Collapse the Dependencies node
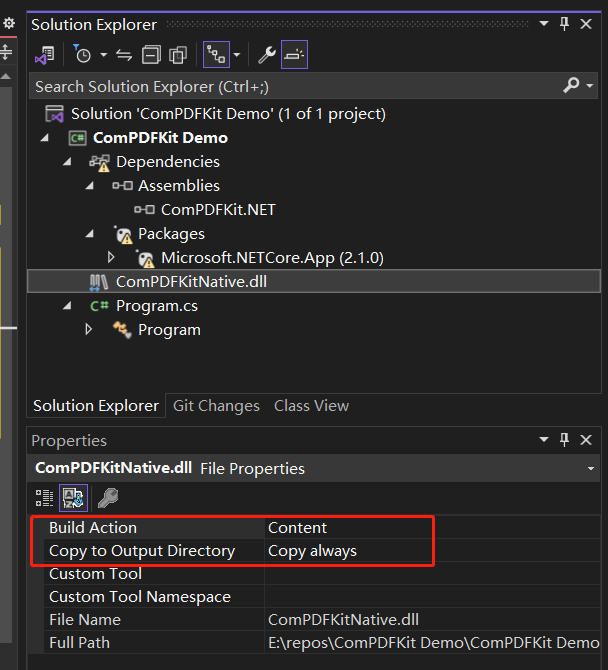 [67, 162]
